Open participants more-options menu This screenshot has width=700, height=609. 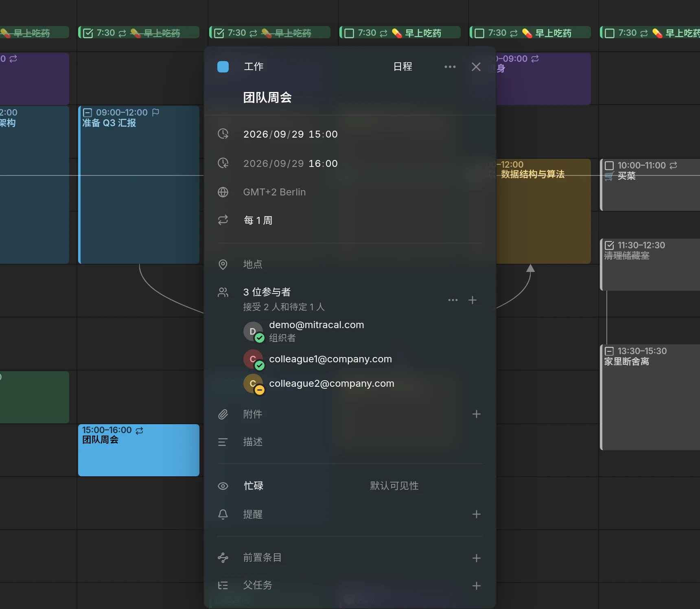[x=453, y=300]
